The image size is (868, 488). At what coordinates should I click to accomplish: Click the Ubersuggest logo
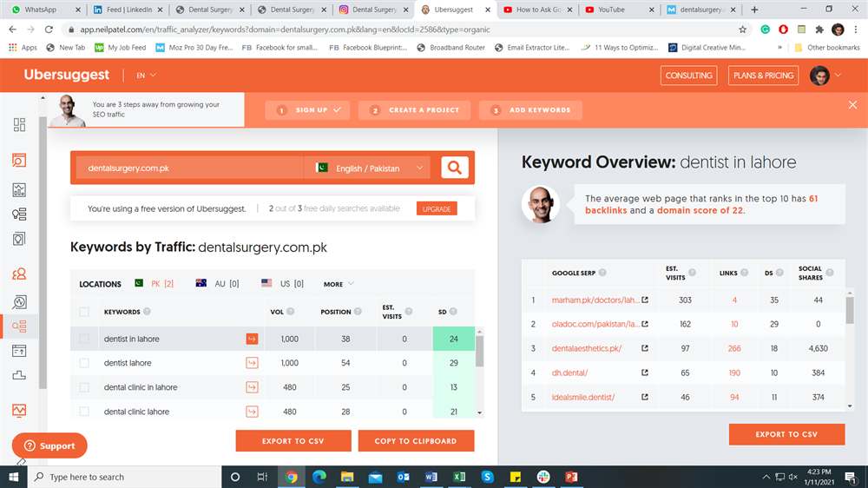(67, 74)
